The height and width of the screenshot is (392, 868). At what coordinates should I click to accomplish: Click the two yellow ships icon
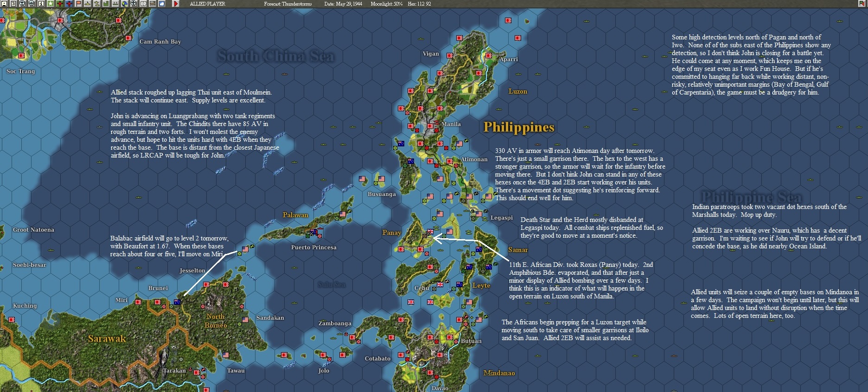pos(97,4)
